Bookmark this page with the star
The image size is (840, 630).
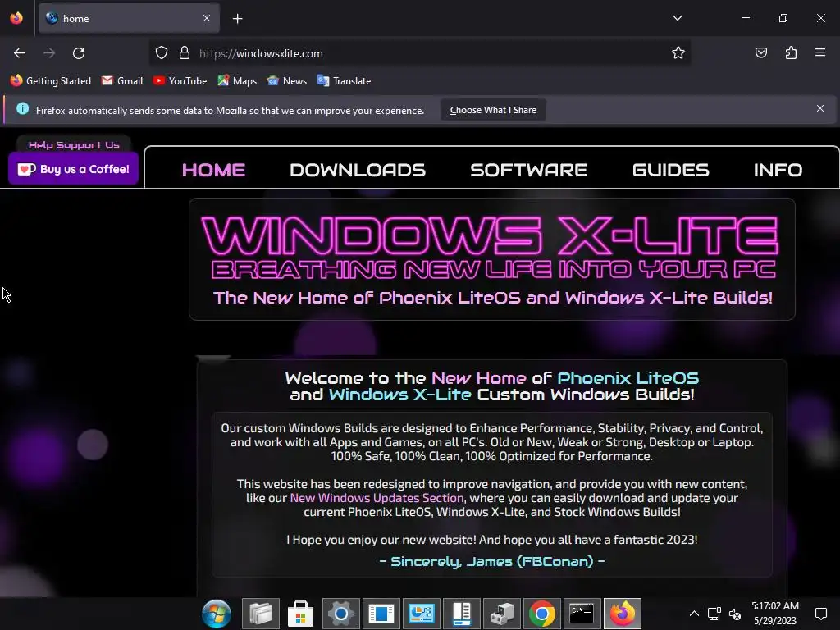tap(678, 53)
